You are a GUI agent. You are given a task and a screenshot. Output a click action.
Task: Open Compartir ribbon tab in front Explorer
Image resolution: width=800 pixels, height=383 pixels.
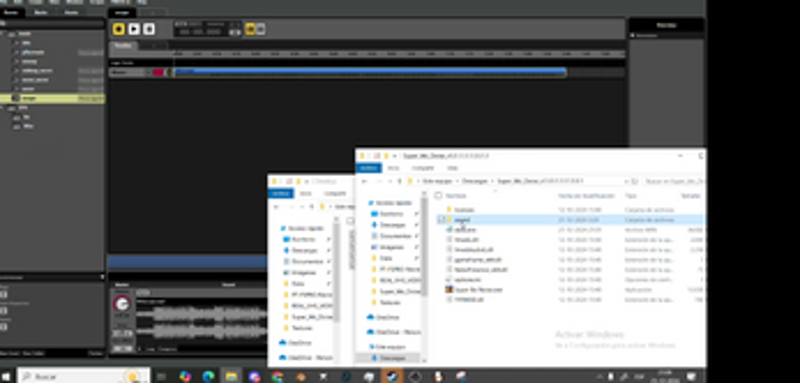pos(423,168)
